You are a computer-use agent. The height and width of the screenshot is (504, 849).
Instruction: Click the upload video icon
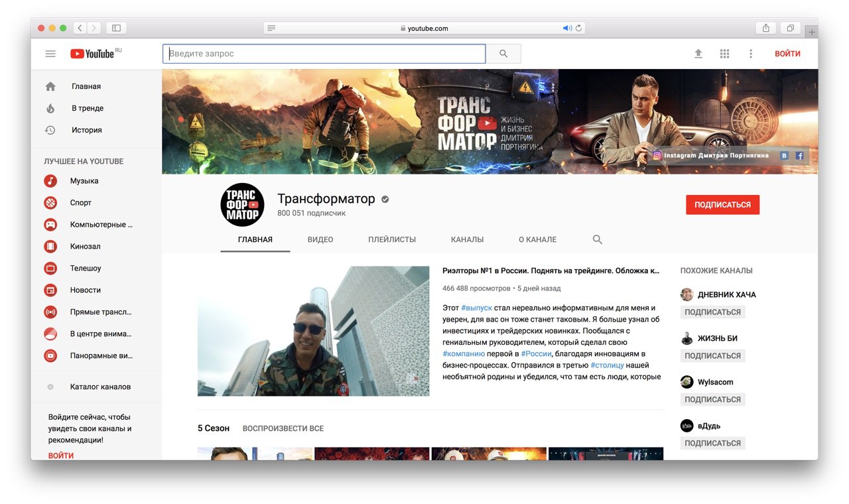click(698, 54)
